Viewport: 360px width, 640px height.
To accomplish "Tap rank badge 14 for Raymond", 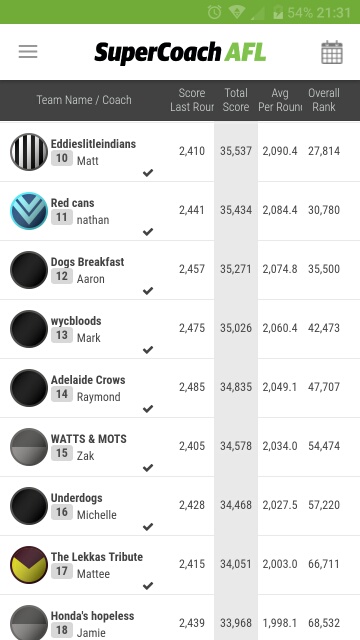I will point(62,394).
